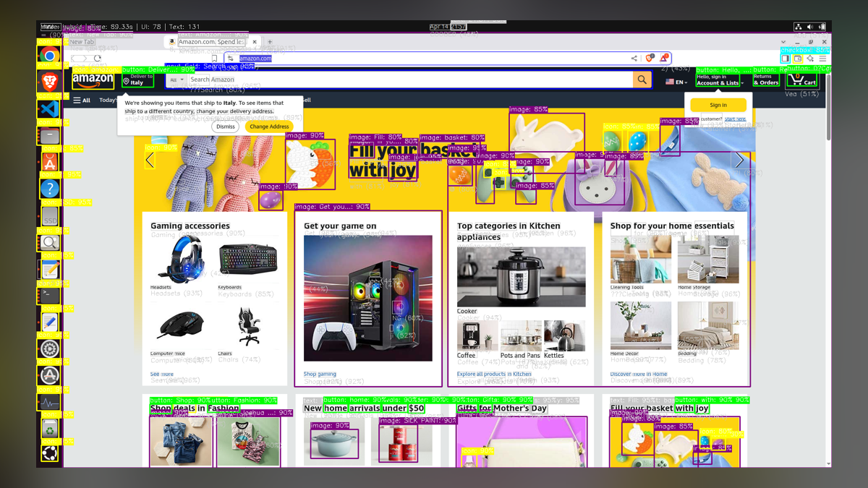Open the volume icon in system tray
This screenshot has width=868, height=488.
810,27
